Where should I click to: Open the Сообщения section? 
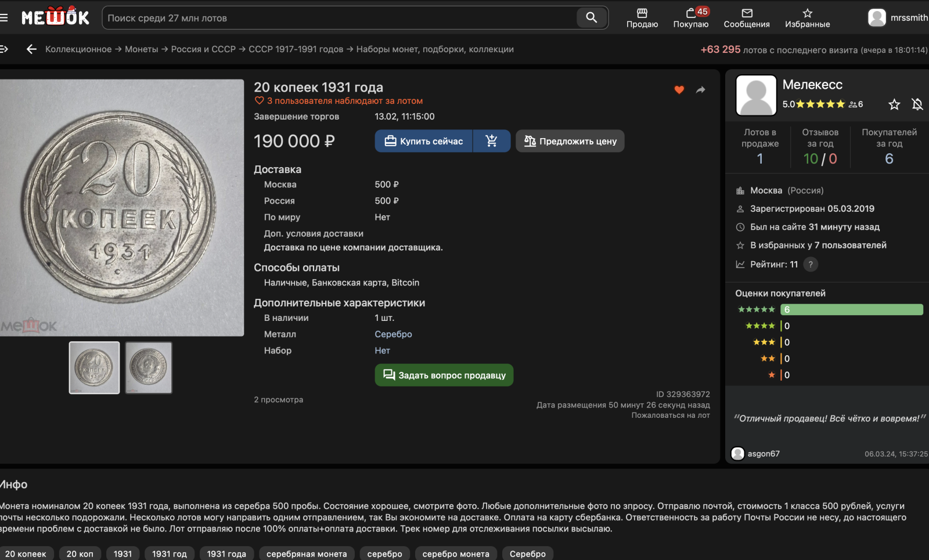pos(746,17)
